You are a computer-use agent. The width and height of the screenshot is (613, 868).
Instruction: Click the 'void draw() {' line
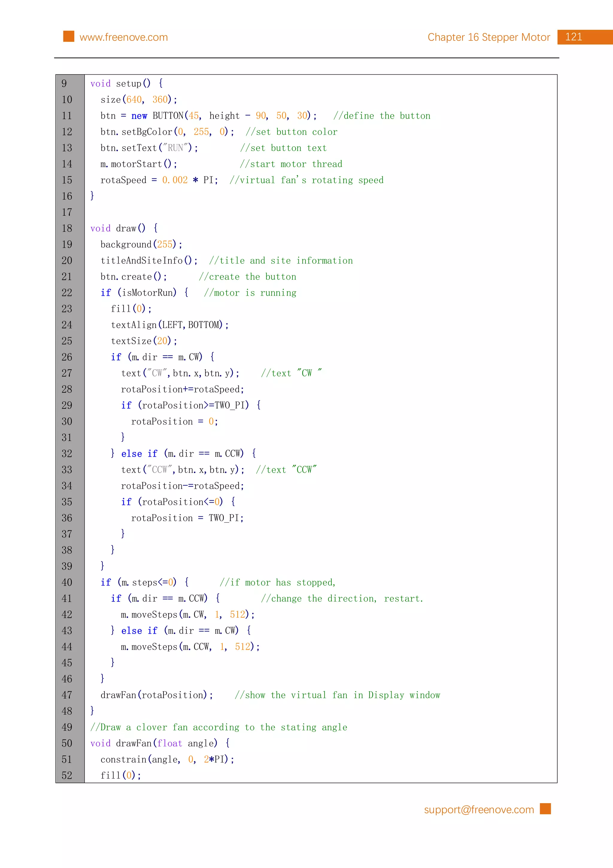[x=124, y=228]
